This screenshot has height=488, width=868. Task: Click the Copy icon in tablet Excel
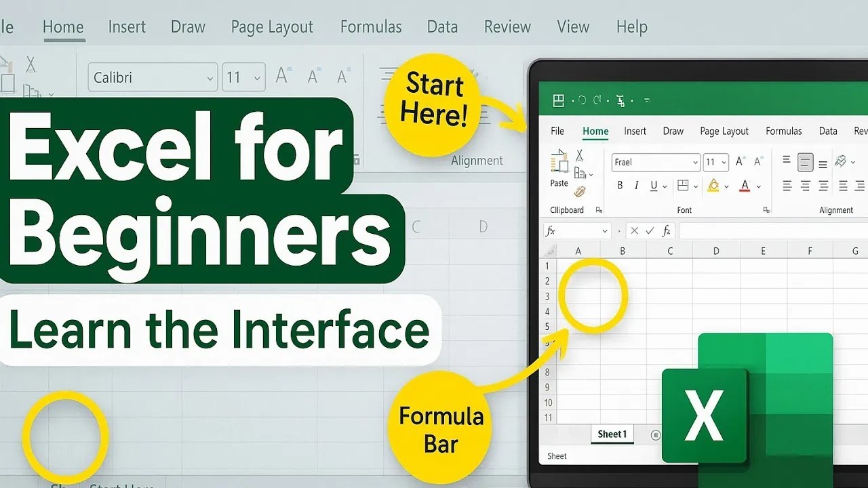[580, 174]
